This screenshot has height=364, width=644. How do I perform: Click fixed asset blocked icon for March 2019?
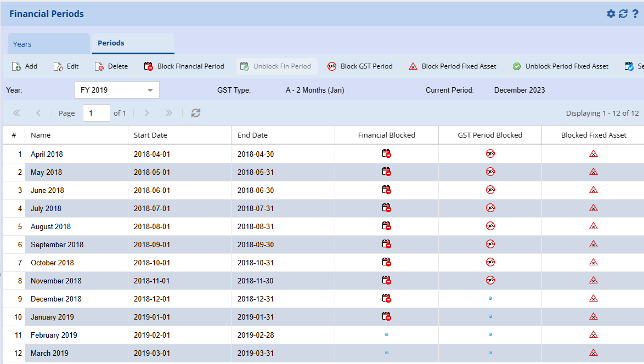point(593,353)
